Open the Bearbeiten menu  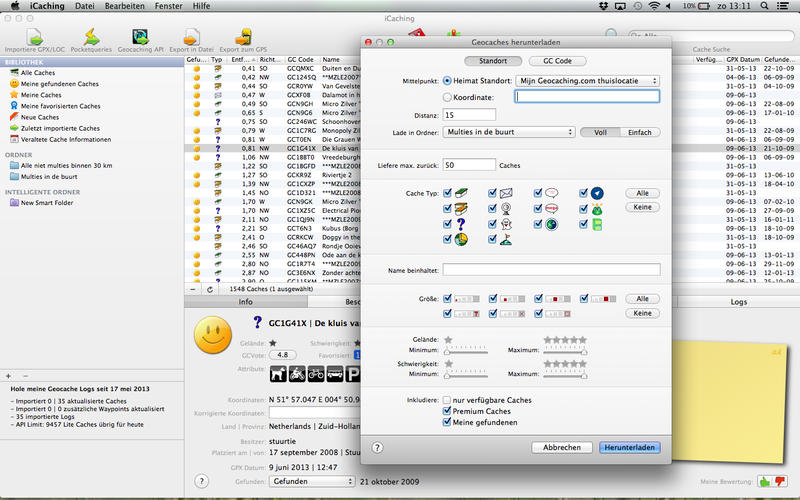[124, 6]
